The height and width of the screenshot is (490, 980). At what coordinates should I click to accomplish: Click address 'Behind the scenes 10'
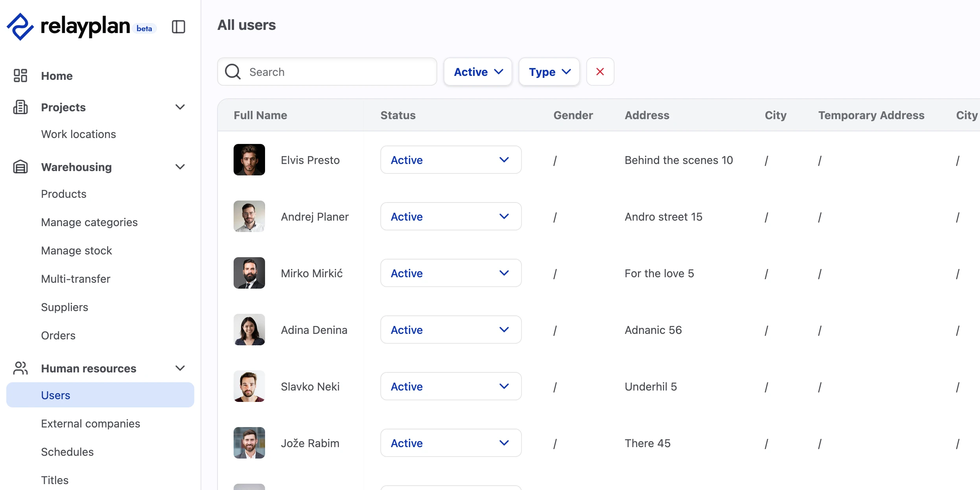pyautogui.click(x=679, y=160)
